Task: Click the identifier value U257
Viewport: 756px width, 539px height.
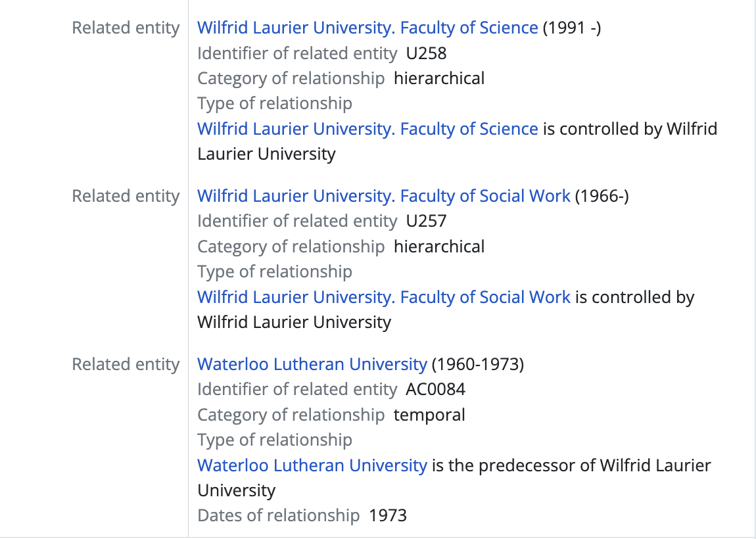Action: (x=427, y=222)
